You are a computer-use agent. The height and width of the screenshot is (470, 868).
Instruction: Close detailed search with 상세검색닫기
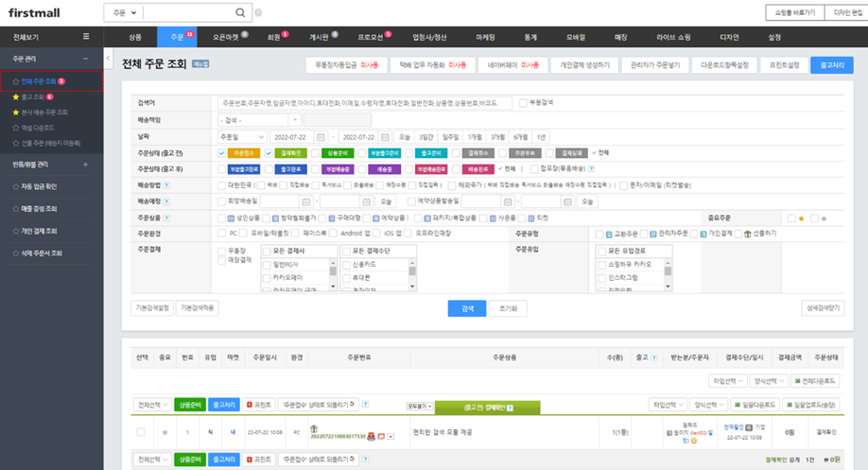coord(823,308)
